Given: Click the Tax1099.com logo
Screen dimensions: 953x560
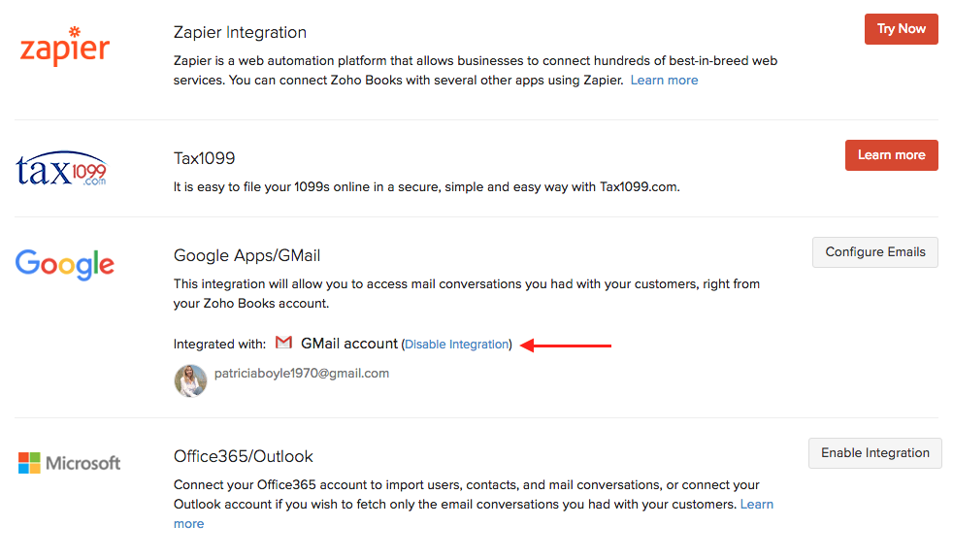Looking at the screenshot, I should tap(61, 171).
